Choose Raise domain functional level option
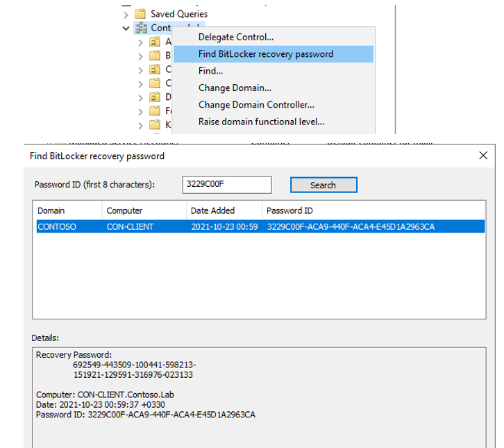This screenshot has height=448, width=504. click(261, 122)
